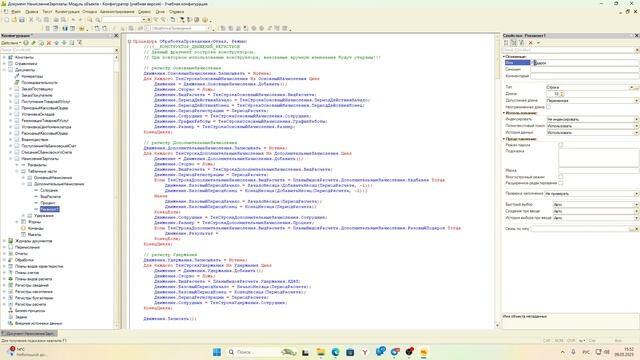Collapse the main section in Properties panel
This screenshot has height=360, width=640.
tap(504, 56)
